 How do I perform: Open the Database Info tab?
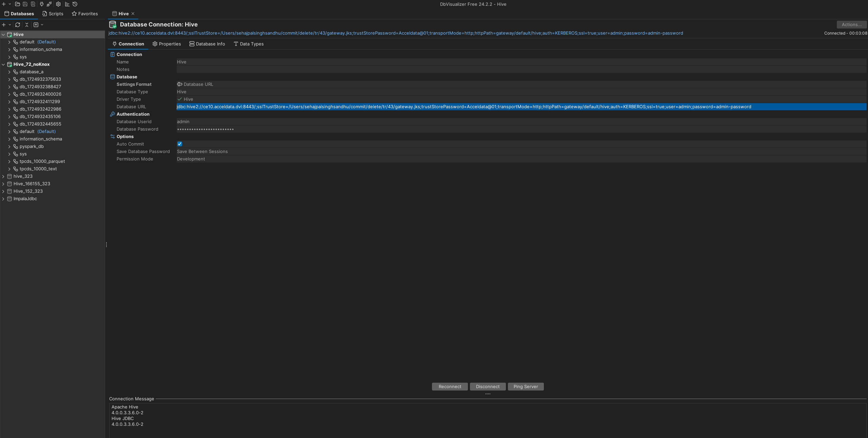[207, 44]
